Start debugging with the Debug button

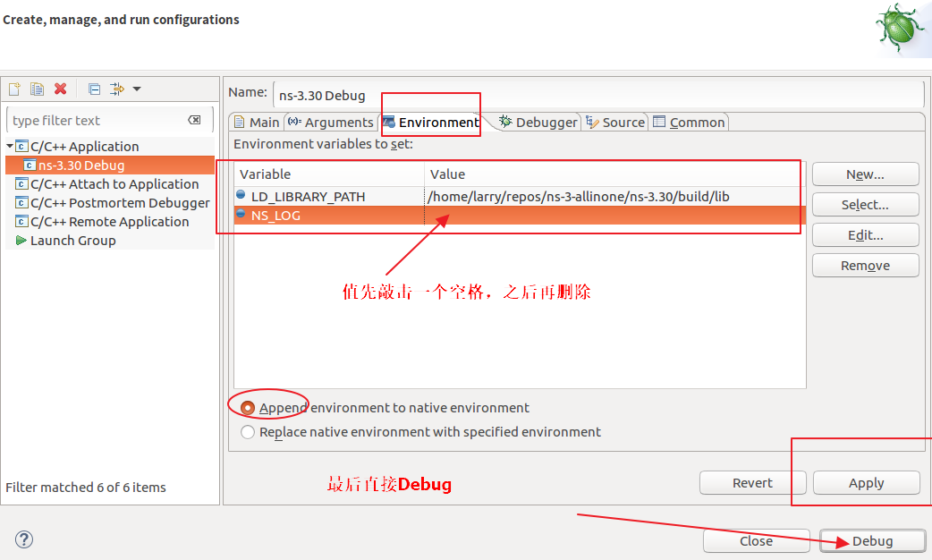click(x=873, y=540)
